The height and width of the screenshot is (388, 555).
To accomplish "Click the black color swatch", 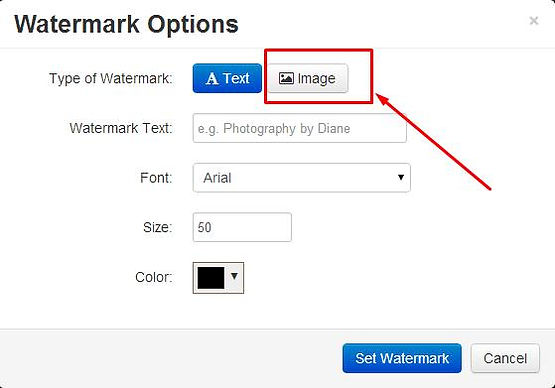I will click(211, 278).
